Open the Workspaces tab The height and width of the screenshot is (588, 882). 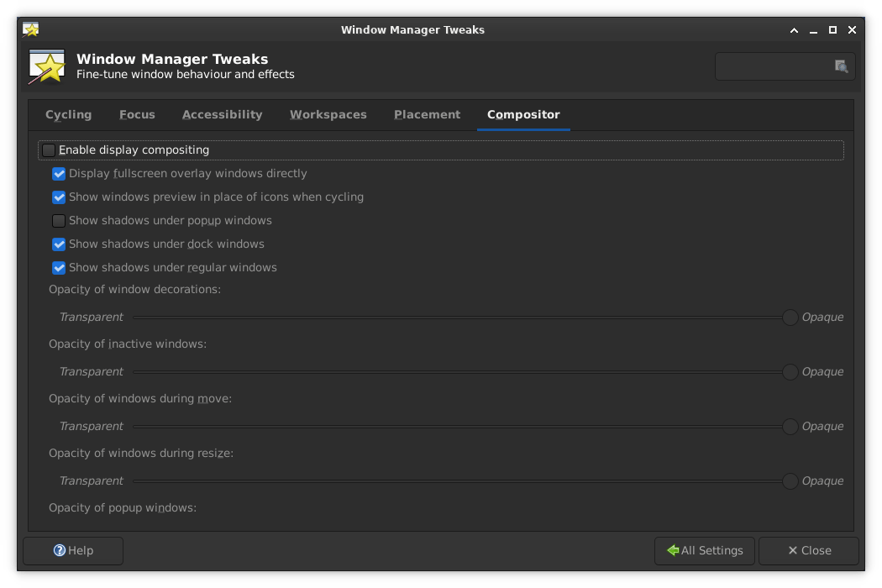pos(328,115)
